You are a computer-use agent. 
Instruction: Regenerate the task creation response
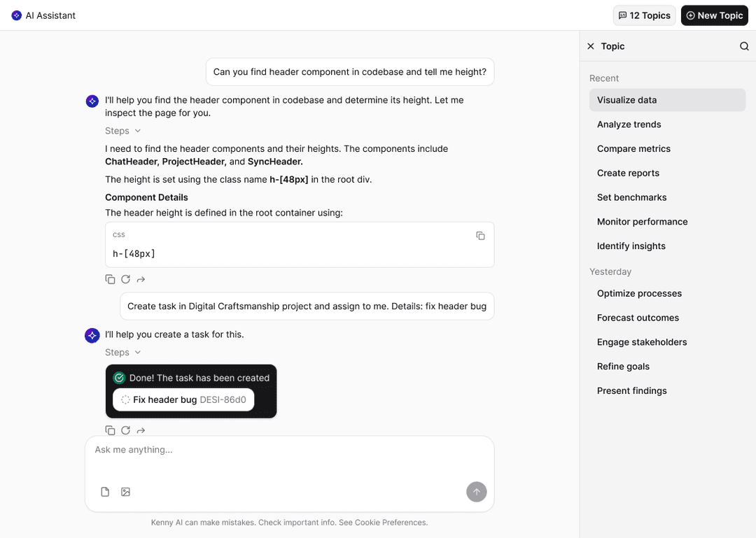click(x=125, y=430)
